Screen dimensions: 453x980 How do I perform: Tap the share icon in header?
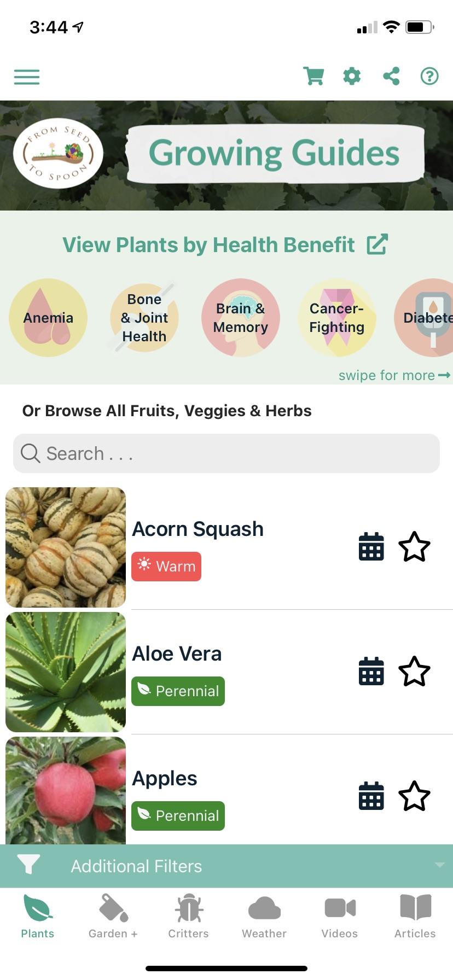point(391,76)
